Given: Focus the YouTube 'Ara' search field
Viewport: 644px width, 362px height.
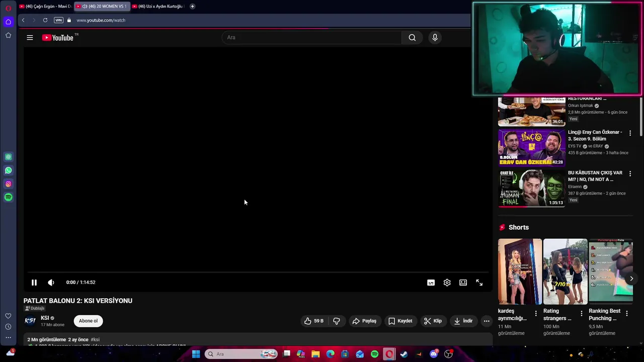Looking at the screenshot, I should (312, 38).
